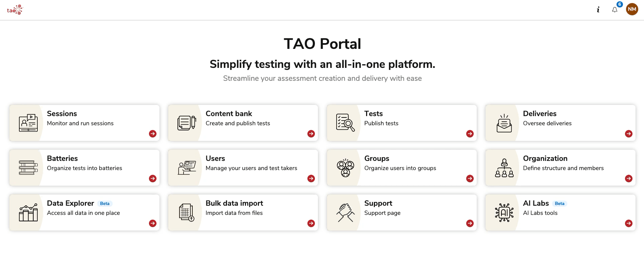Click the Batteries stacked books icon
The width and height of the screenshot is (644, 277).
coord(28,168)
